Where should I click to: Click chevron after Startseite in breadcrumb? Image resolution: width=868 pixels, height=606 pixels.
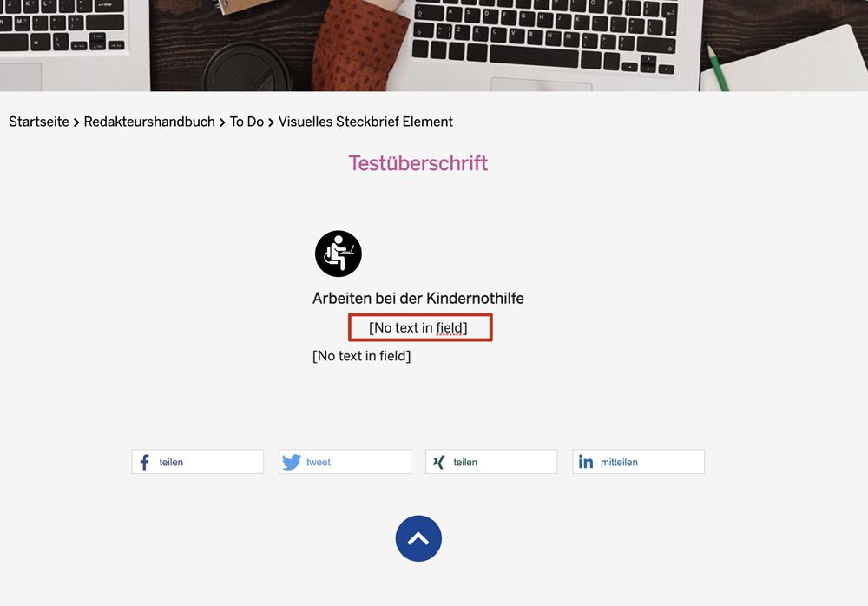tap(76, 122)
